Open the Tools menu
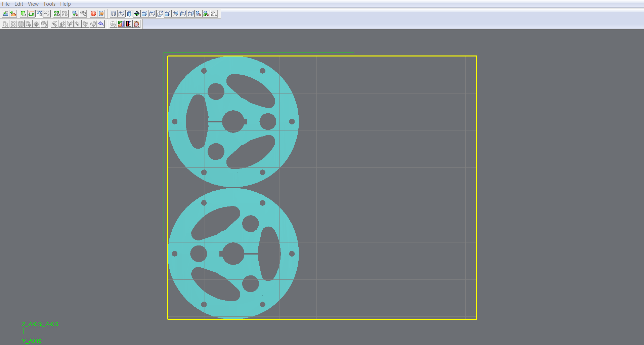The width and height of the screenshot is (644, 345). tap(49, 4)
